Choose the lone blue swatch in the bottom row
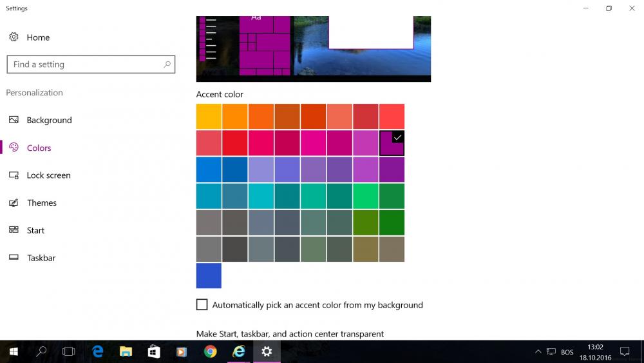This screenshot has height=363, width=644. pos(209,275)
